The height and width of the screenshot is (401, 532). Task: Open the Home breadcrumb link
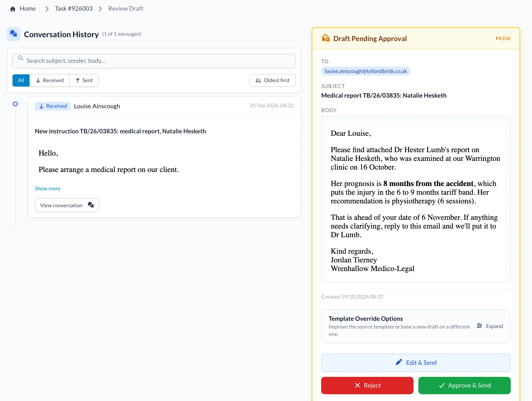28,9
